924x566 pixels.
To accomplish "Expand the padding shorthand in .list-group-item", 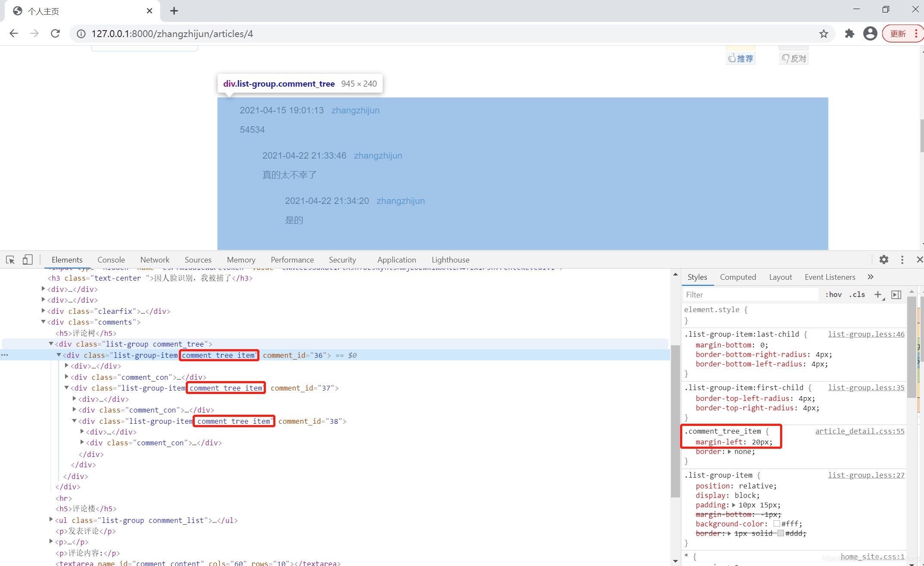I will point(734,505).
